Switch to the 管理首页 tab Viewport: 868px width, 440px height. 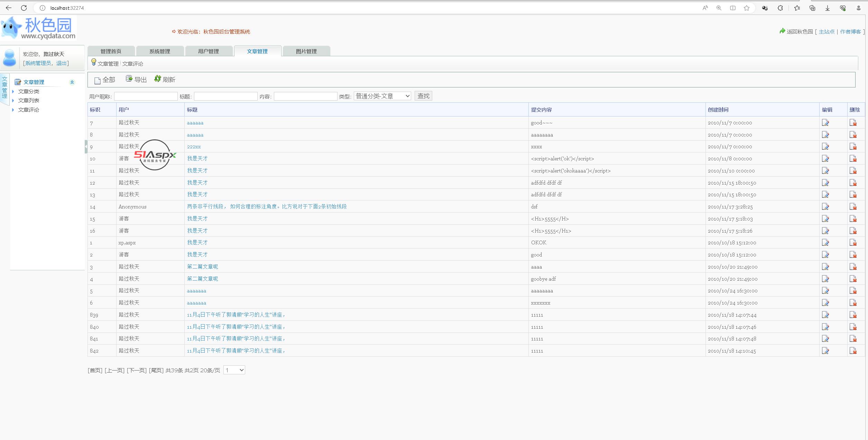click(111, 51)
